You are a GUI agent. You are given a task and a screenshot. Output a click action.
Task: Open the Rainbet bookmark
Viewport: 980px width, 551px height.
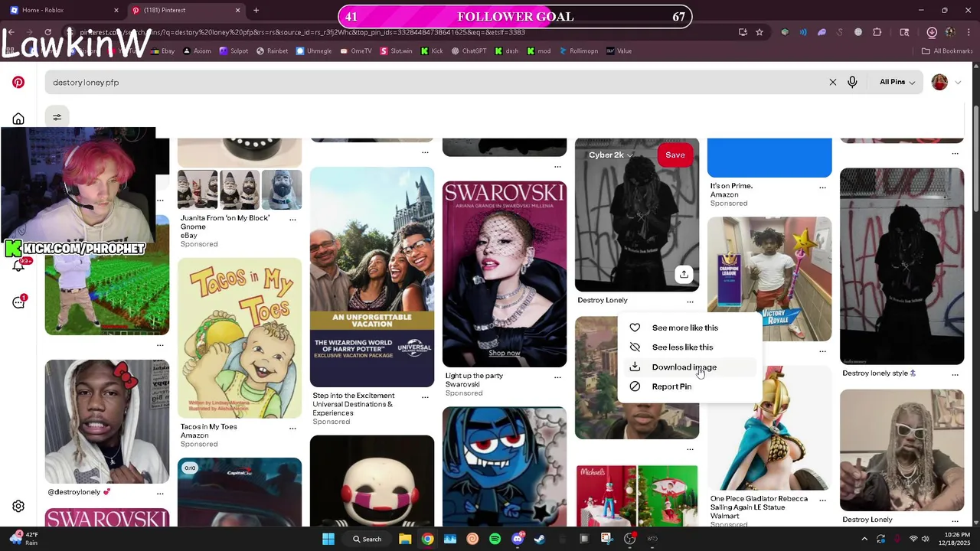click(273, 51)
